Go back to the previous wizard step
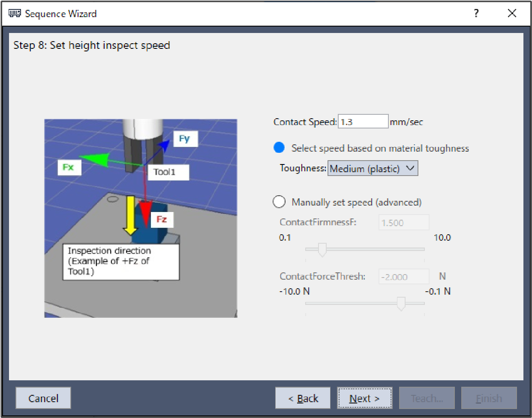The height and width of the screenshot is (418, 532). [303, 398]
